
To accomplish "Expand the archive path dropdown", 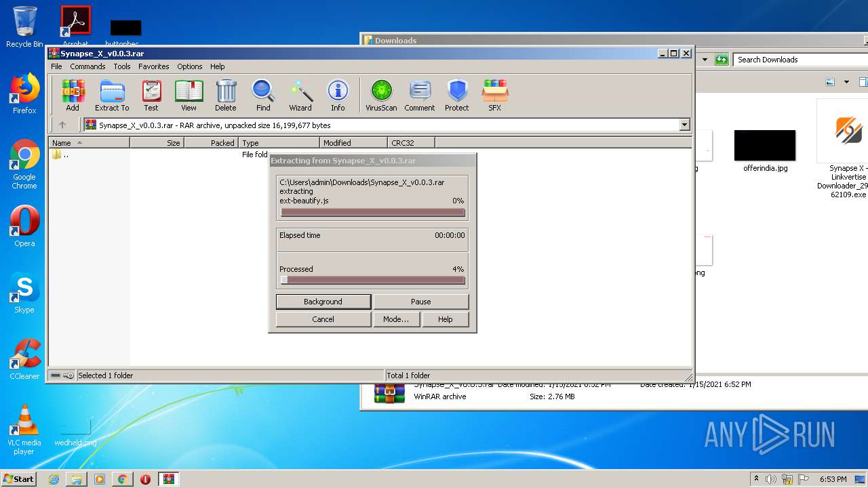I will point(684,125).
